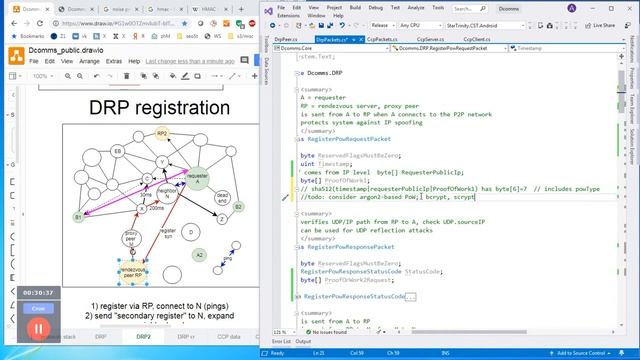Click the draw.io Zoom Out magnifier icon

(80, 76)
